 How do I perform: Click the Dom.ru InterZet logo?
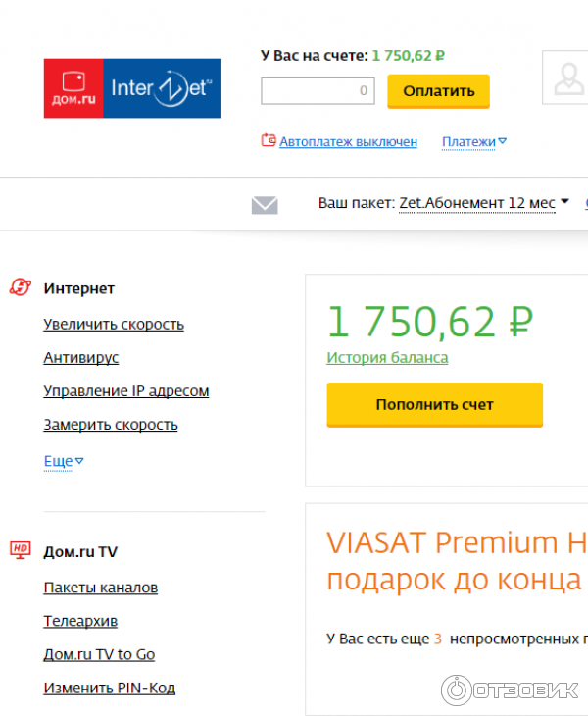pyautogui.click(x=132, y=88)
